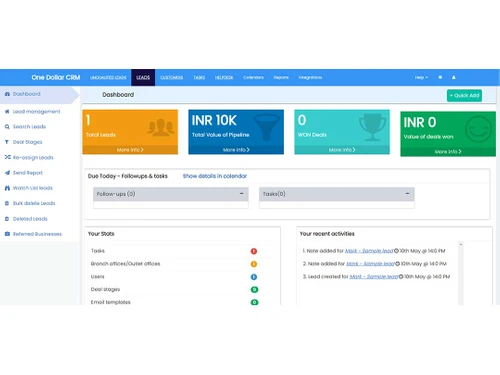Collapse the Tasks(0) panel
Screen dimensions: 500x375
407,194
